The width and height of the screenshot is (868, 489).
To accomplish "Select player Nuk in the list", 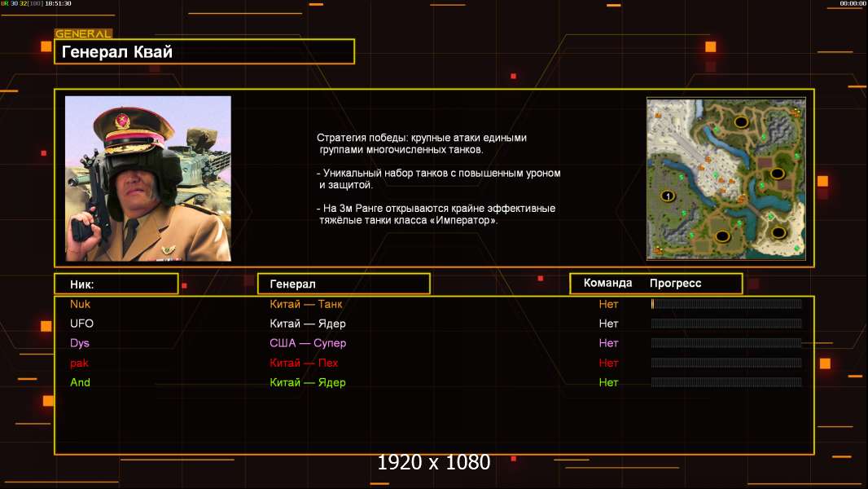I will coord(80,304).
